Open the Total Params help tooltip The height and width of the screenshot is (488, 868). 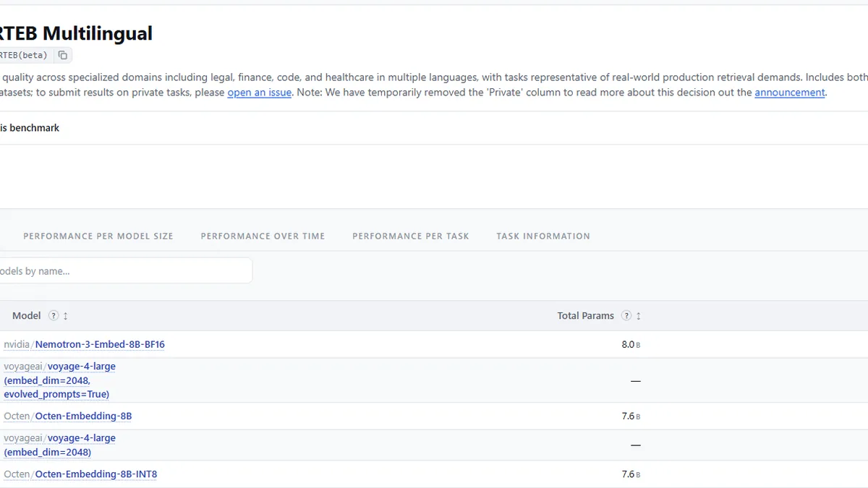click(626, 316)
